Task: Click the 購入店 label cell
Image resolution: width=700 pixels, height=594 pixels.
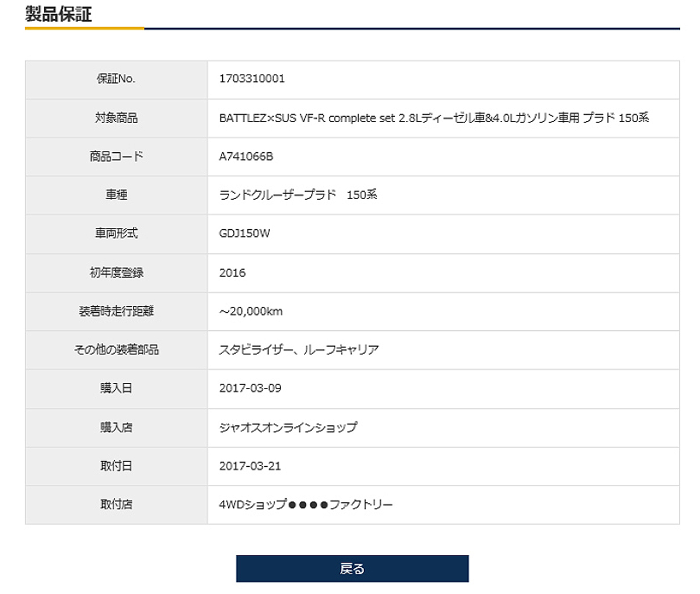Action: (116, 427)
